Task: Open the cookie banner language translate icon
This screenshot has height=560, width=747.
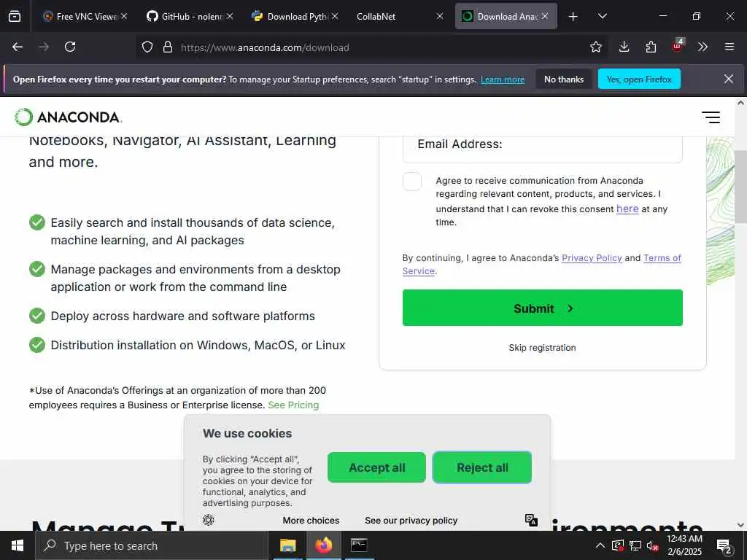Action: pyautogui.click(x=531, y=520)
